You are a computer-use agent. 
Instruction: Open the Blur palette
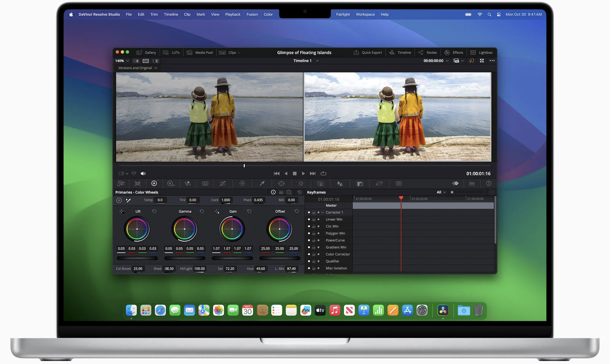coord(340,183)
